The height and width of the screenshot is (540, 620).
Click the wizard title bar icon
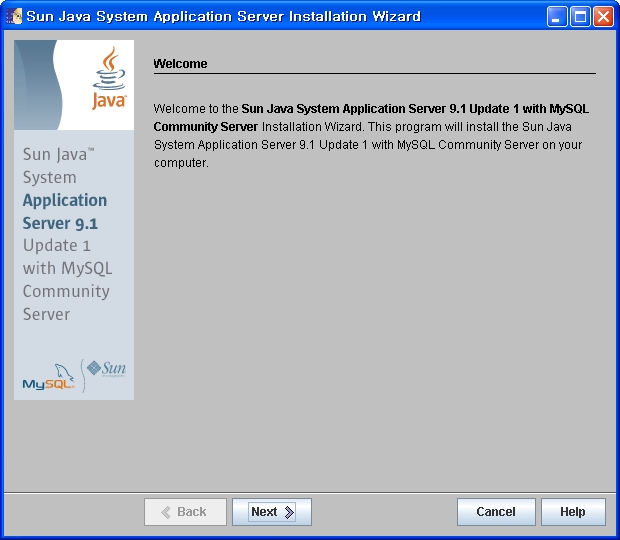click(x=14, y=16)
